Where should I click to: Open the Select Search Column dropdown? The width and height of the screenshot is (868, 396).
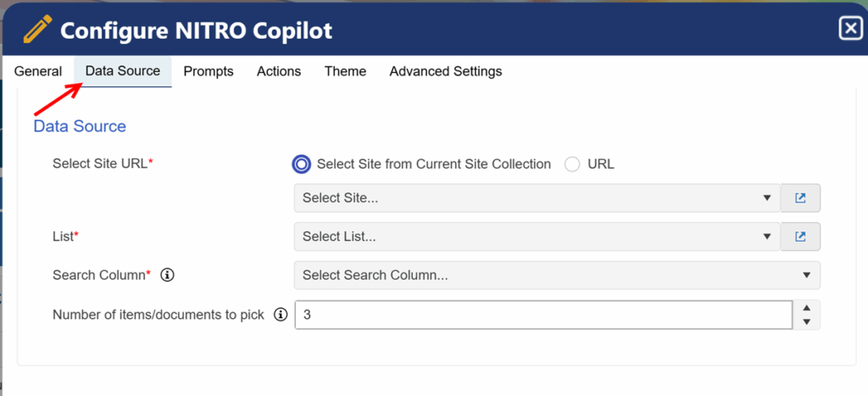[x=557, y=276]
